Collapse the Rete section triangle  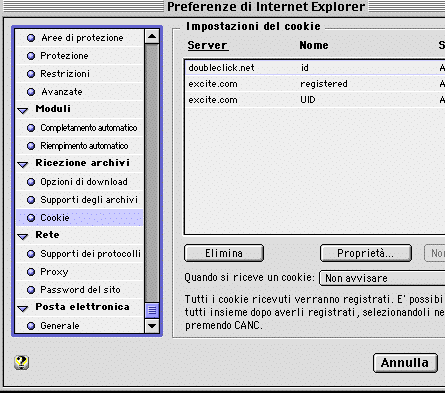pyautogui.click(x=23, y=236)
